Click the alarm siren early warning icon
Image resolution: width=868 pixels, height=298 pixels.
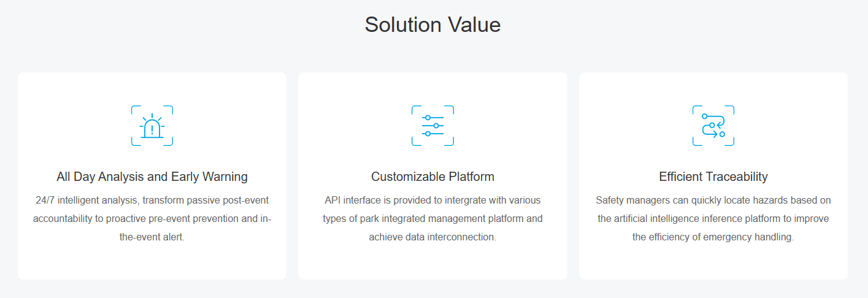152,126
